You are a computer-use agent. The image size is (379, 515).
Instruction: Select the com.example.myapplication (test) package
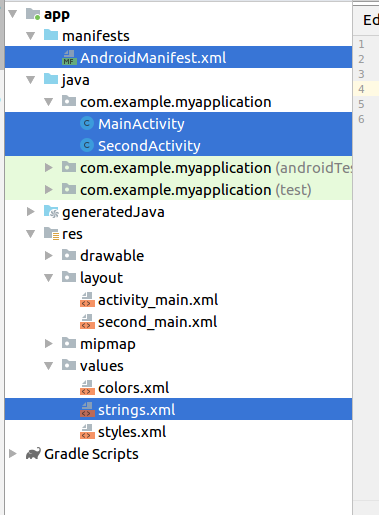point(196,190)
